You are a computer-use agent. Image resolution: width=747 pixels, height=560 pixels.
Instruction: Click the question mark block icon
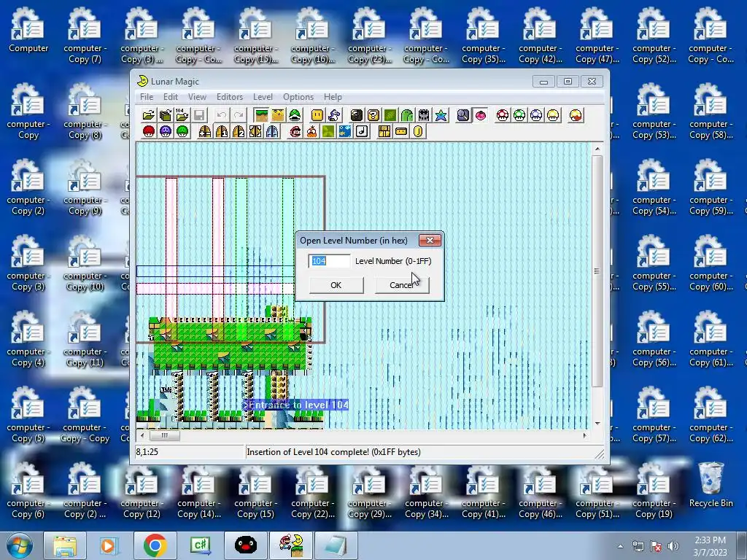pos(373,115)
